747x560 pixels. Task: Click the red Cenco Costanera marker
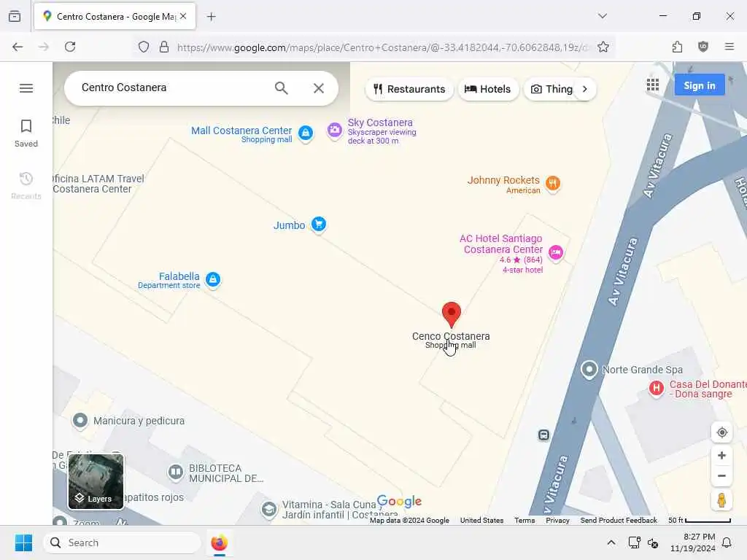(x=451, y=315)
